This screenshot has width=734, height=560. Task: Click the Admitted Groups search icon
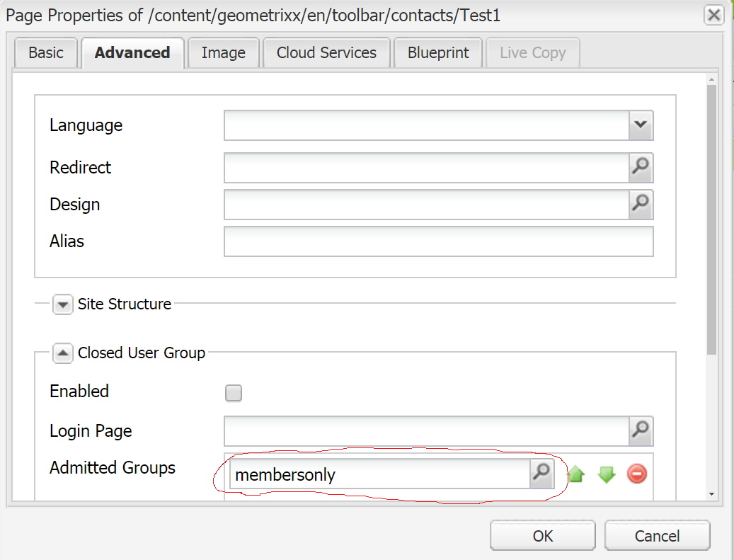541,474
